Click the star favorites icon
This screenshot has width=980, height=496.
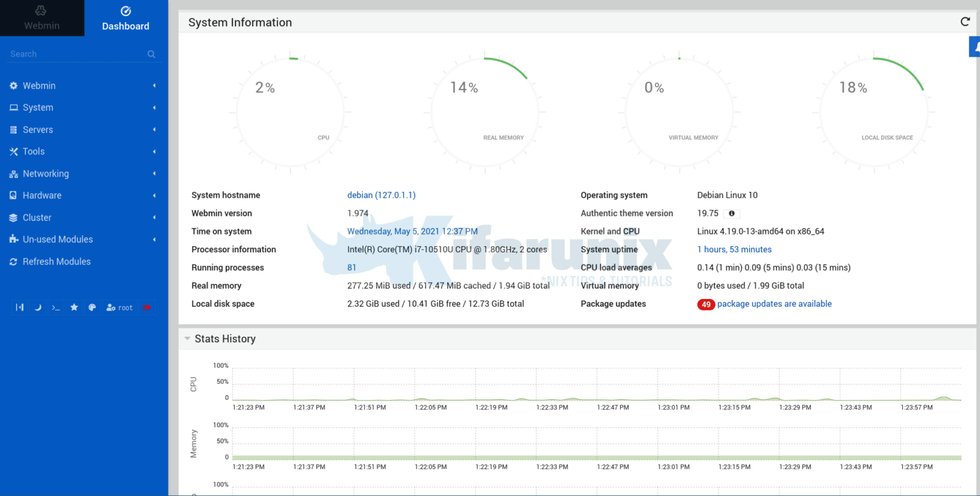coord(73,307)
